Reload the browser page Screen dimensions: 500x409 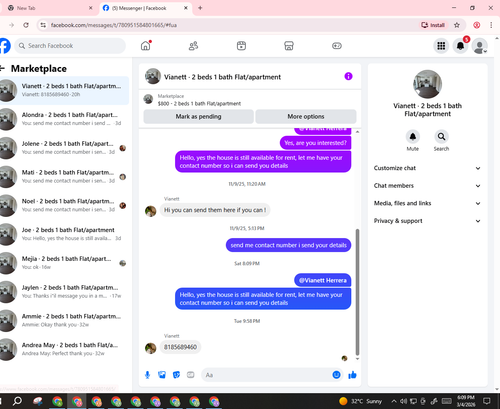(26, 25)
